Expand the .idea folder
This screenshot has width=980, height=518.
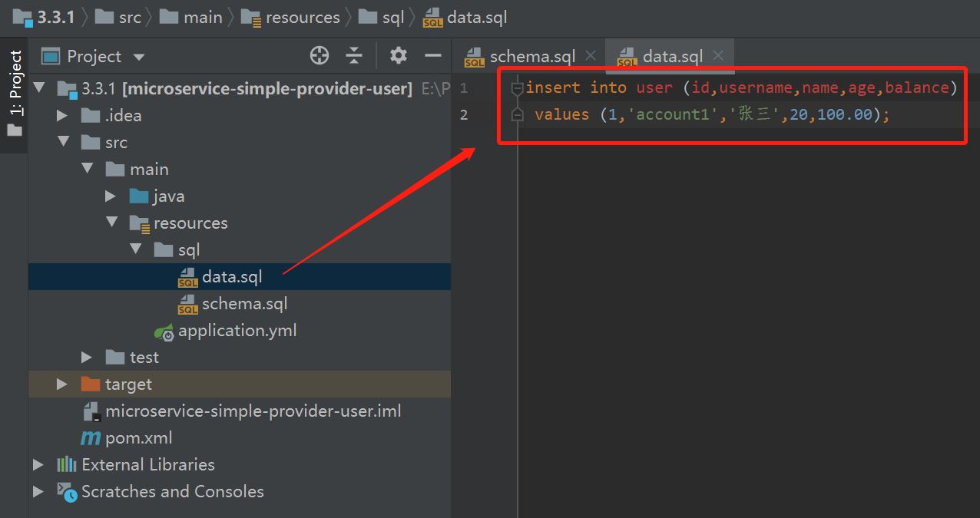point(63,116)
